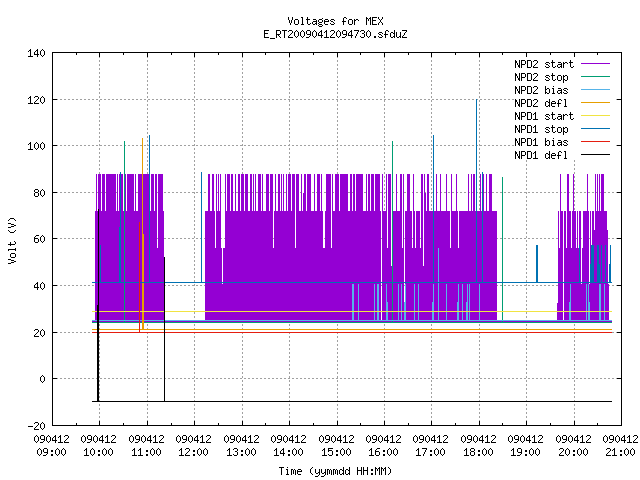This screenshot has width=640, height=480.
Task: Click the black NPD1 defl line at -10 V
Action: pyautogui.click(x=352, y=402)
